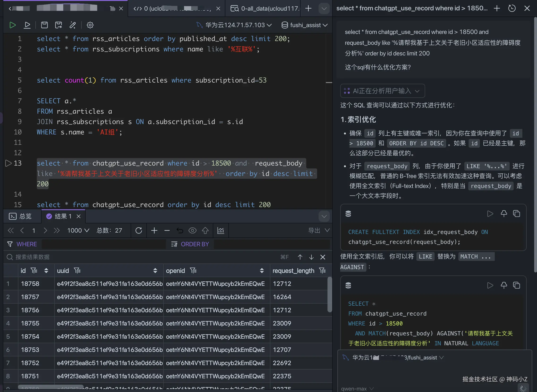The height and width of the screenshot is (392, 537).
Task: Copy the CREATE FULLTEXT INDEX code block
Action: pyautogui.click(x=516, y=213)
